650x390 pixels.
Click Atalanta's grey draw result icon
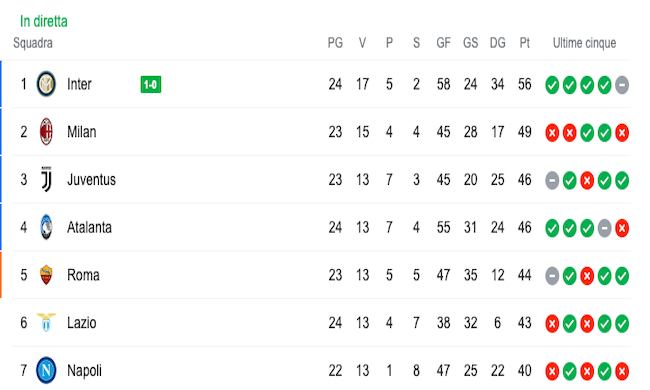604,228
